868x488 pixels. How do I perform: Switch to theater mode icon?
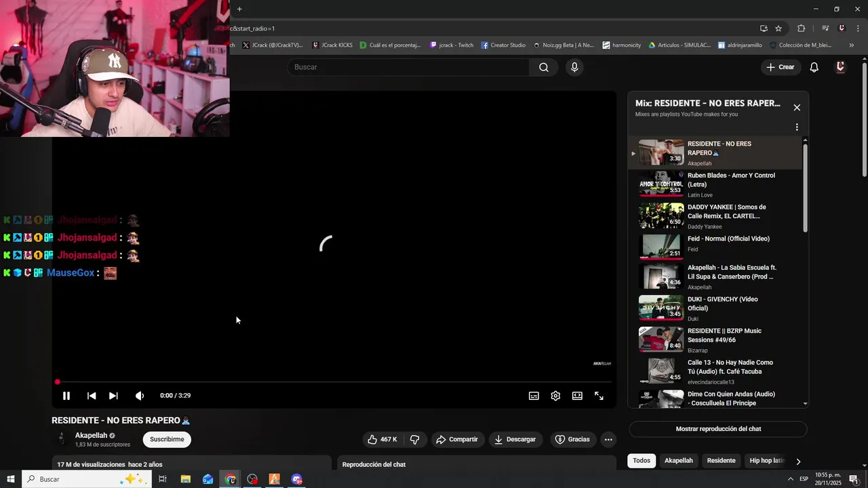(x=577, y=396)
